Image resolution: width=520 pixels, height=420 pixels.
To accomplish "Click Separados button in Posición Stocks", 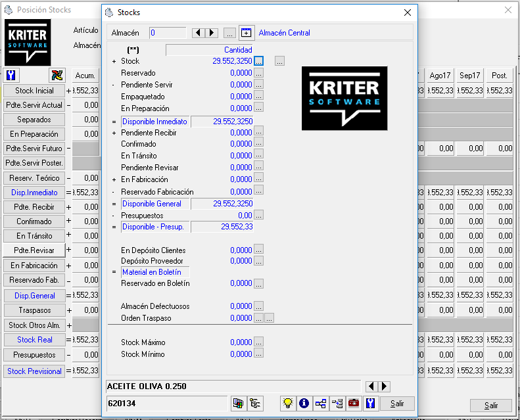I will pos(34,120).
